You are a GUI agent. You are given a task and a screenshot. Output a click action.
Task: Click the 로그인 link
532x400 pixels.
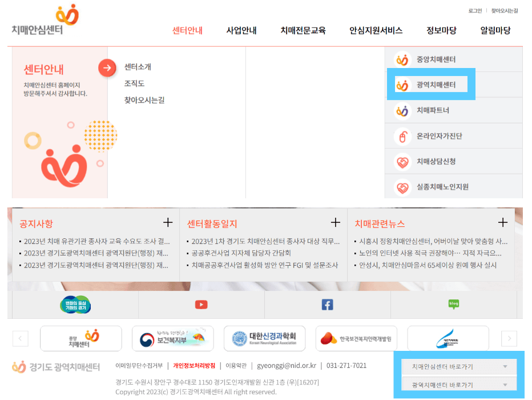474,10
